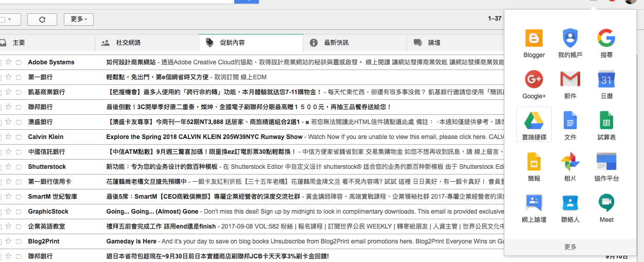Image resolution: width=644 pixels, height=262 pixels.
Task: Open the Calvin Klein Runway Show email
Action: pos(252,137)
